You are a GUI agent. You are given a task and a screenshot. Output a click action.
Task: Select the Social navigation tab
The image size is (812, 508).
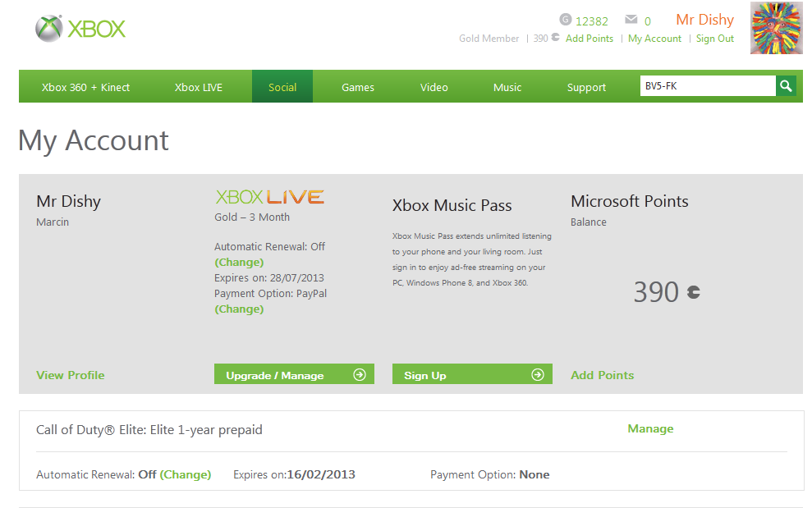click(282, 86)
